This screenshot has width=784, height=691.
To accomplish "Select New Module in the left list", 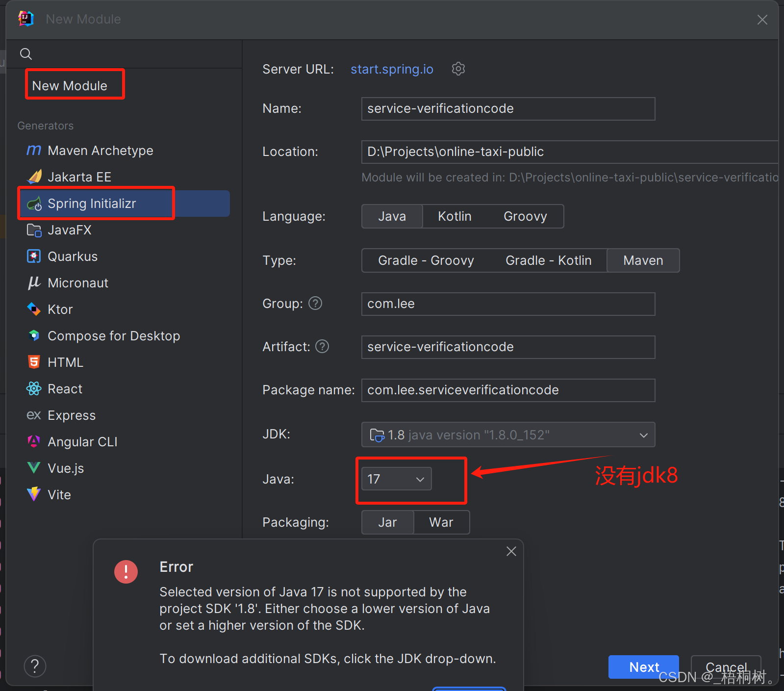I will pyautogui.click(x=70, y=86).
